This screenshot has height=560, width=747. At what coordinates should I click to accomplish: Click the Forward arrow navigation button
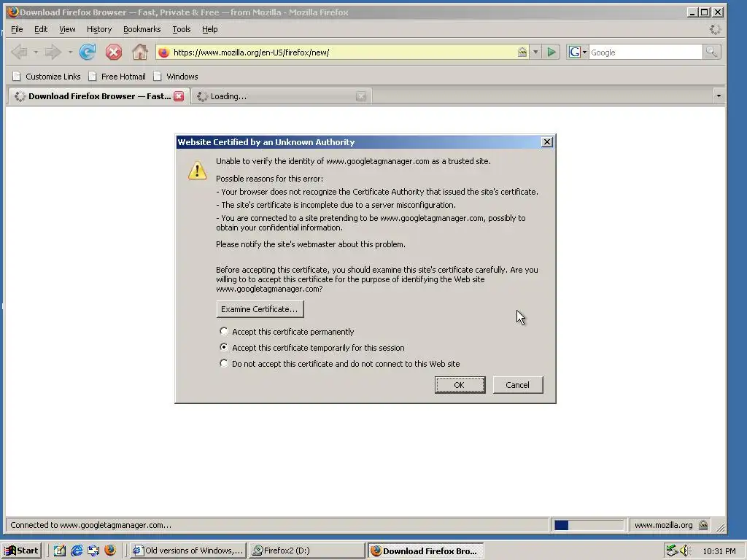53,52
